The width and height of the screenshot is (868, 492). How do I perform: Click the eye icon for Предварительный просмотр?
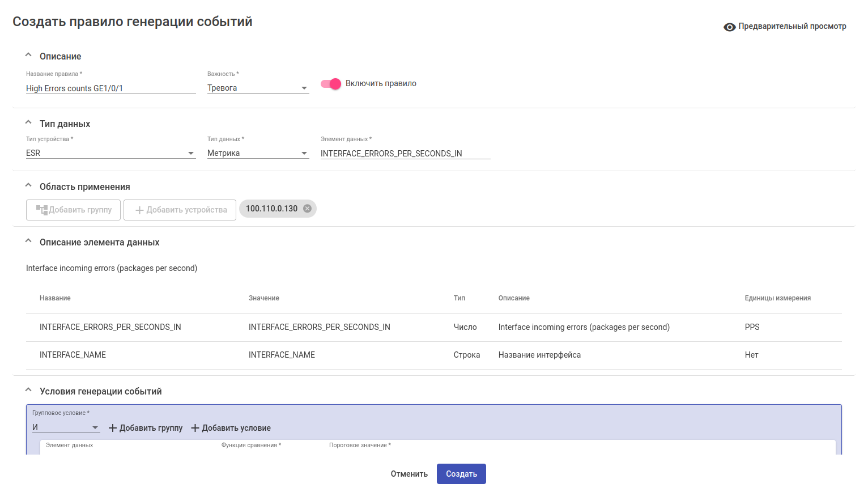click(729, 27)
